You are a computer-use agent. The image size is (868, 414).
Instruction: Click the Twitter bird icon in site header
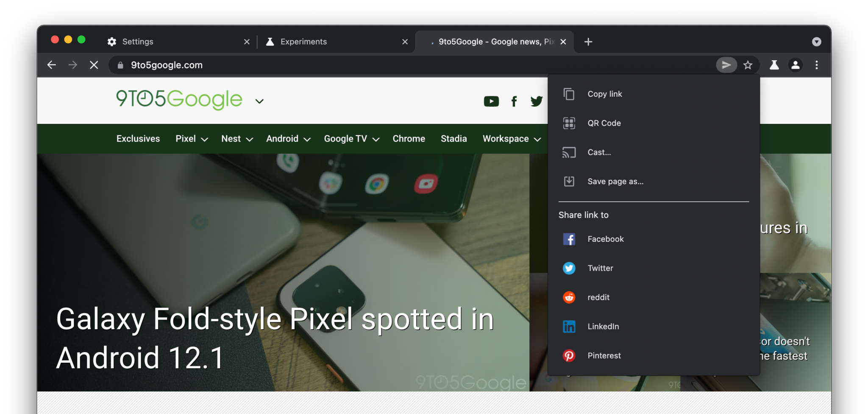(536, 101)
